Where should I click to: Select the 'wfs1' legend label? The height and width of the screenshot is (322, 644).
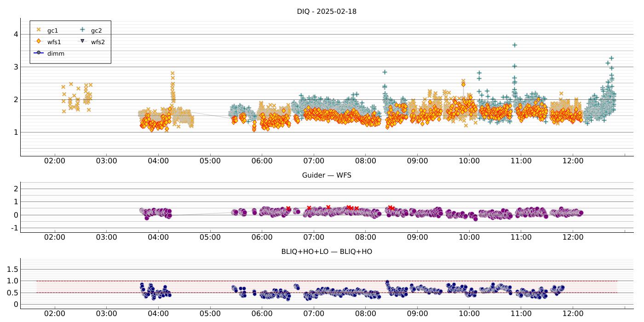pos(54,42)
